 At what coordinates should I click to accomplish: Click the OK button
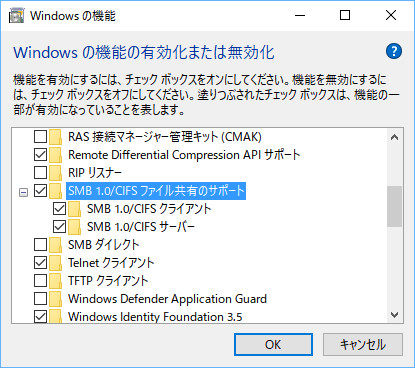coord(273,344)
